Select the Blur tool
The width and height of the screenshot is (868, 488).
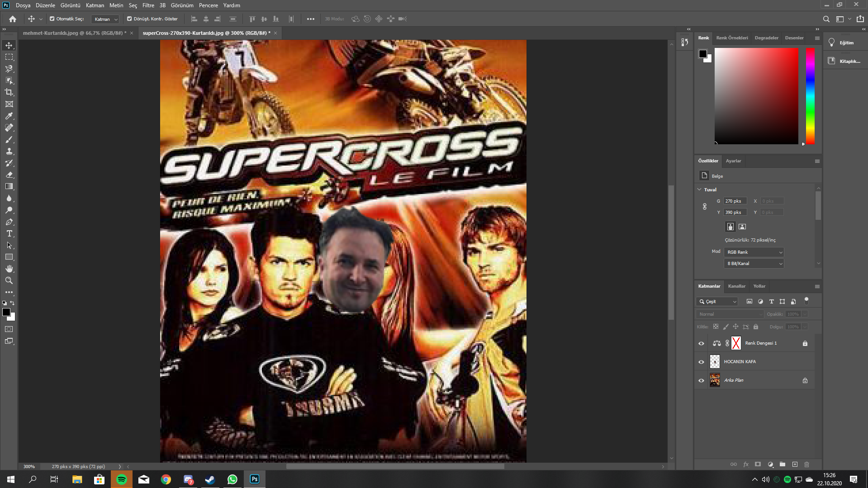click(x=9, y=198)
